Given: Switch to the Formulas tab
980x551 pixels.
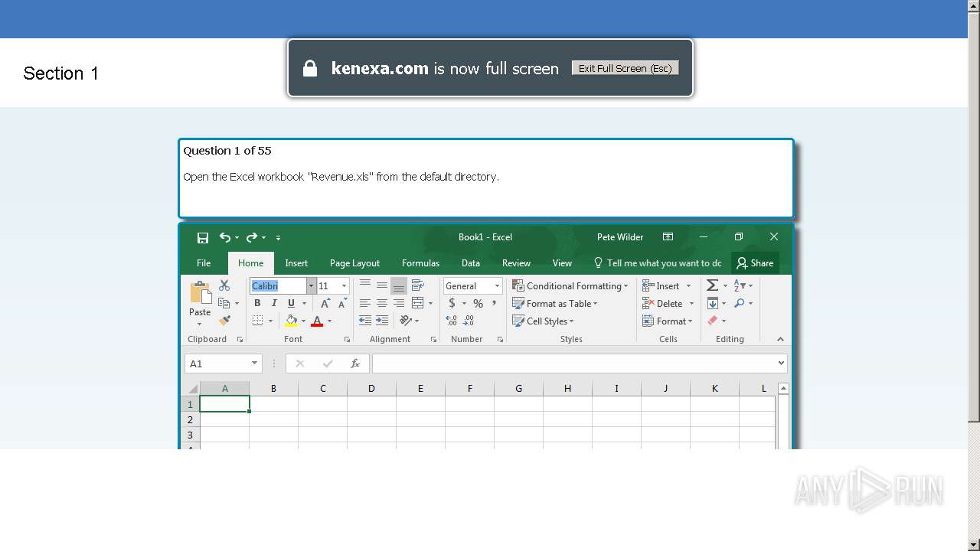Looking at the screenshot, I should (420, 263).
